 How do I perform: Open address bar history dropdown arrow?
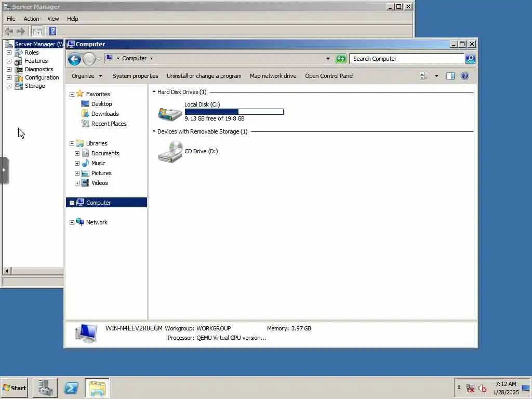(x=328, y=59)
